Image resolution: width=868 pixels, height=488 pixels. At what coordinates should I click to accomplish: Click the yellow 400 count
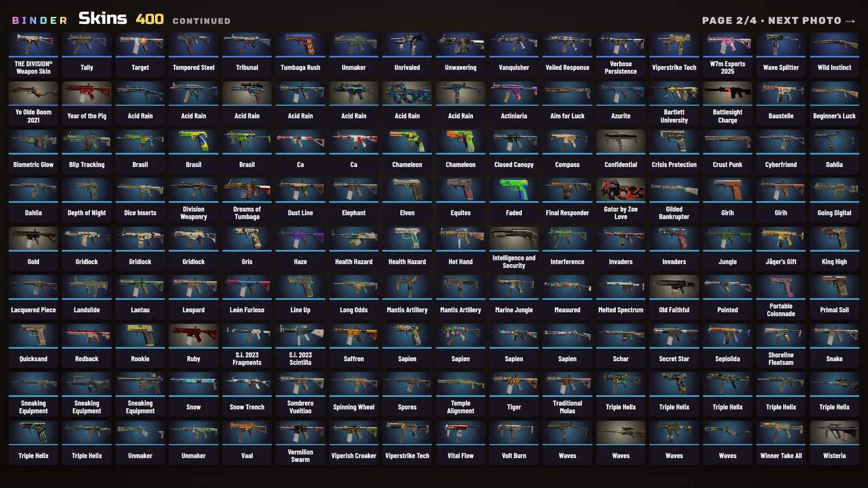(150, 19)
